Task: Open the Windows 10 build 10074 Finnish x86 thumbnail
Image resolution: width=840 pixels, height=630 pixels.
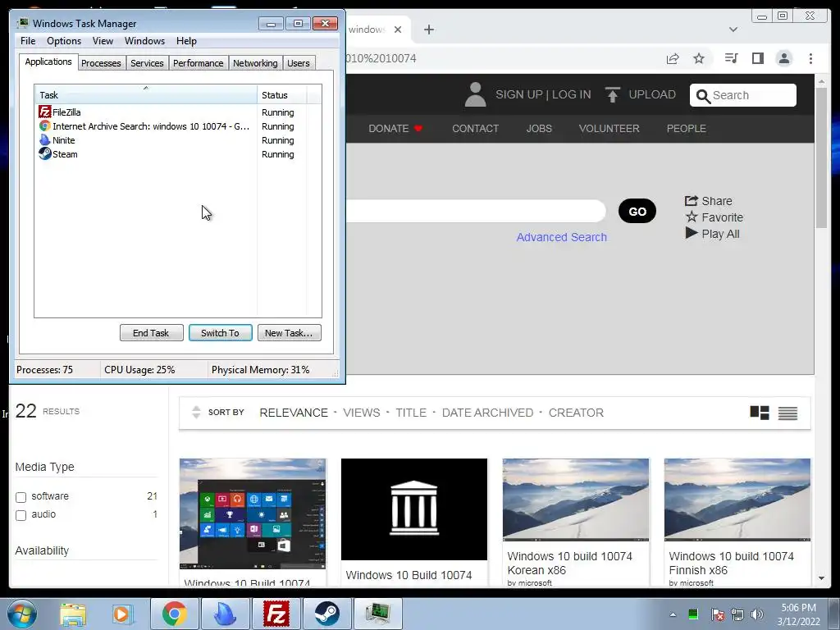Action: coord(737,500)
